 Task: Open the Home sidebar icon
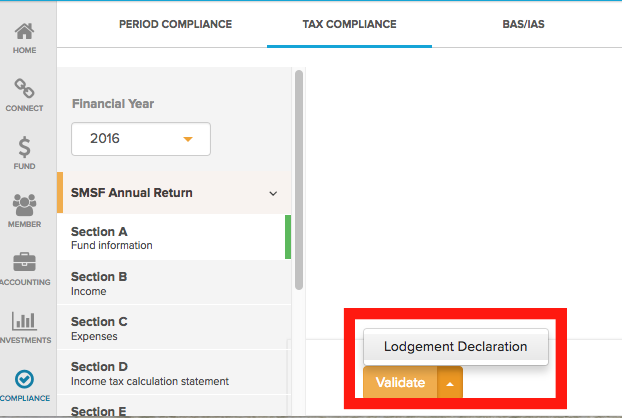pos(24,32)
